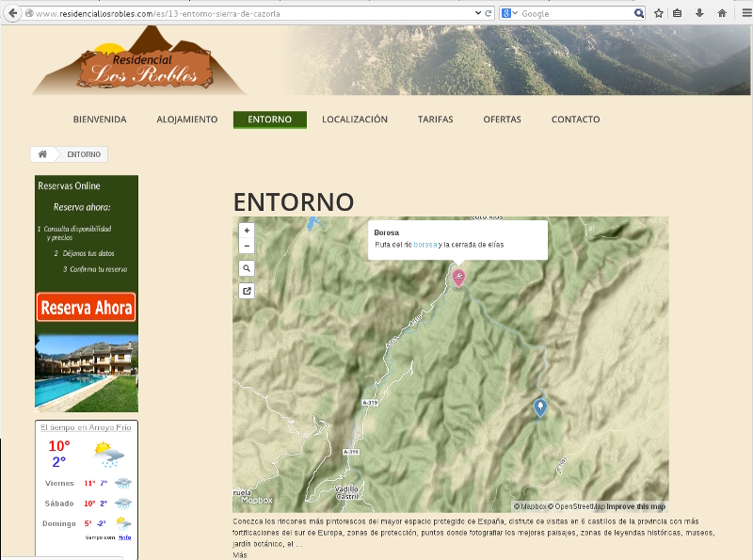Zoom out the map with minus button
This screenshot has width=753, height=560.
247,246
